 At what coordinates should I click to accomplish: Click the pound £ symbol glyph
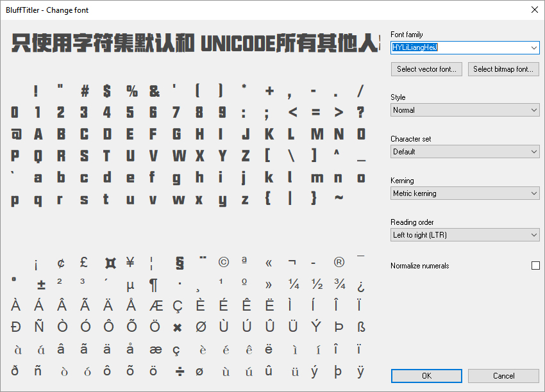(84, 262)
